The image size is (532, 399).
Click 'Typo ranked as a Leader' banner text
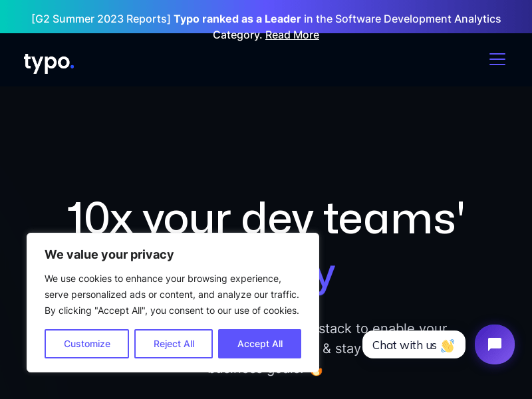pyautogui.click(x=237, y=19)
